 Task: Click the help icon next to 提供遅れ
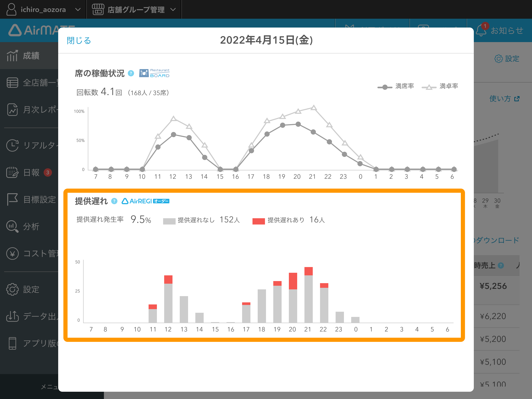tap(114, 201)
